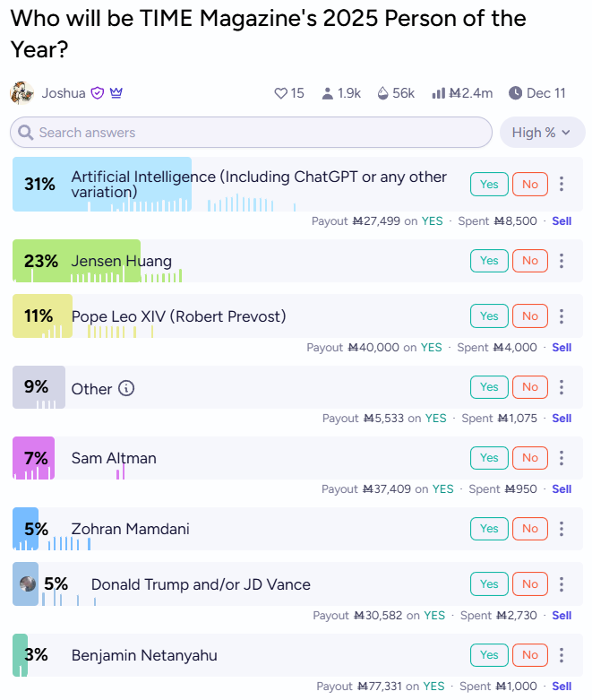Click the traders count person icon
Viewport: 592px width, 700px height.
coord(328,93)
